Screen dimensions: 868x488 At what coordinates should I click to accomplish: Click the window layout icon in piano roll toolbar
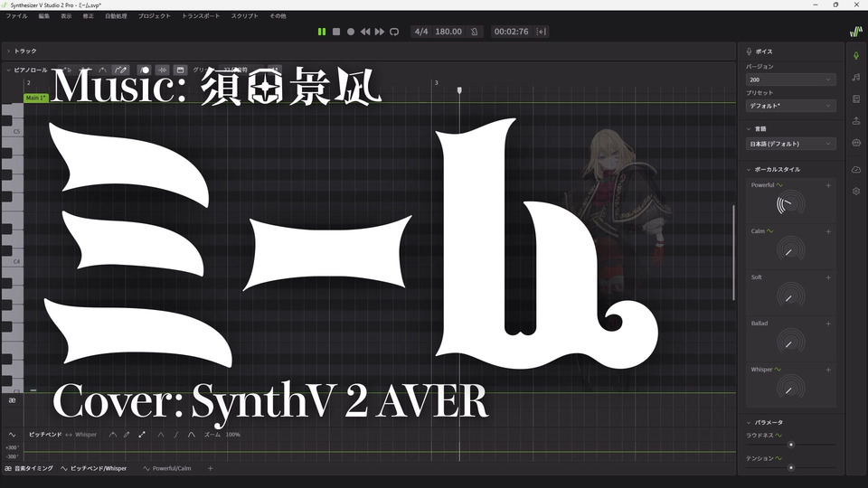click(180, 70)
